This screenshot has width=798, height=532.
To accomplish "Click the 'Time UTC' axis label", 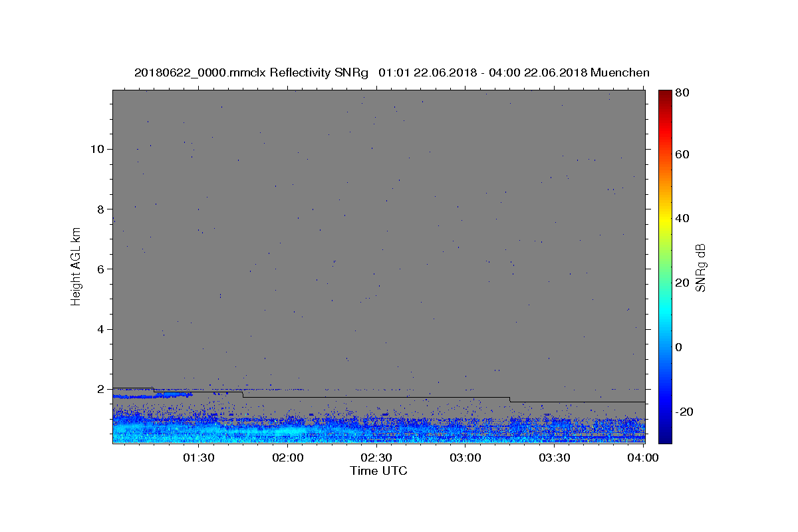I will 378,471.
